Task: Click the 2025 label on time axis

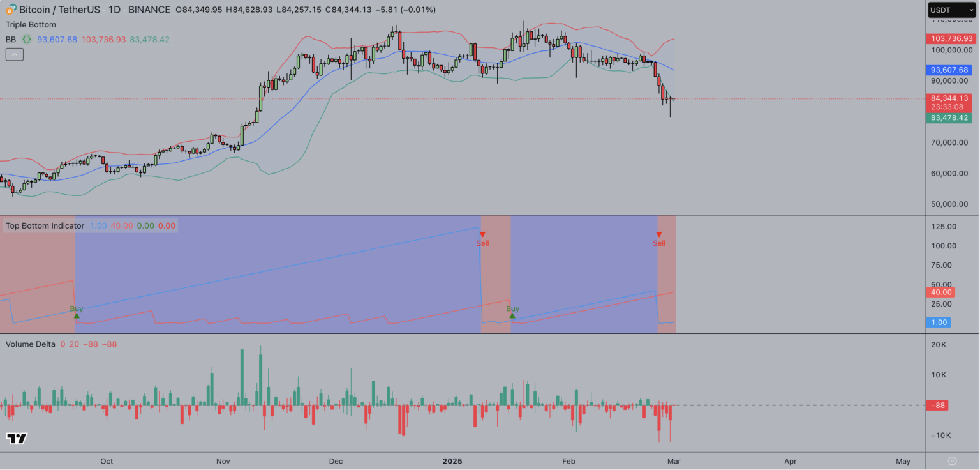Action: coord(452,461)
